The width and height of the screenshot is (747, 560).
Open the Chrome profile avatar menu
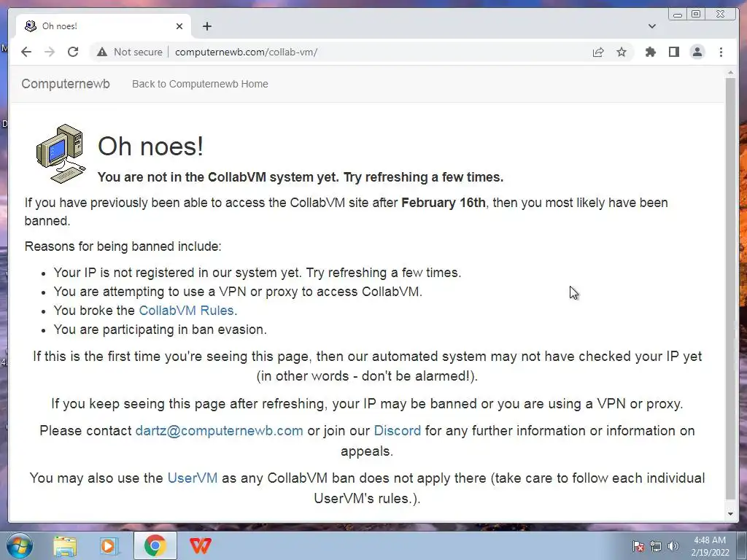point(697,52)
